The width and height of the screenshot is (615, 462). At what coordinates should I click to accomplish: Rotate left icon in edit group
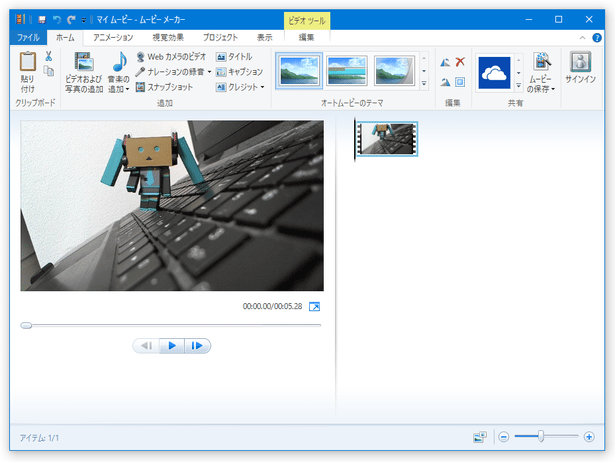pyautogui.click(x=445, y=62)
